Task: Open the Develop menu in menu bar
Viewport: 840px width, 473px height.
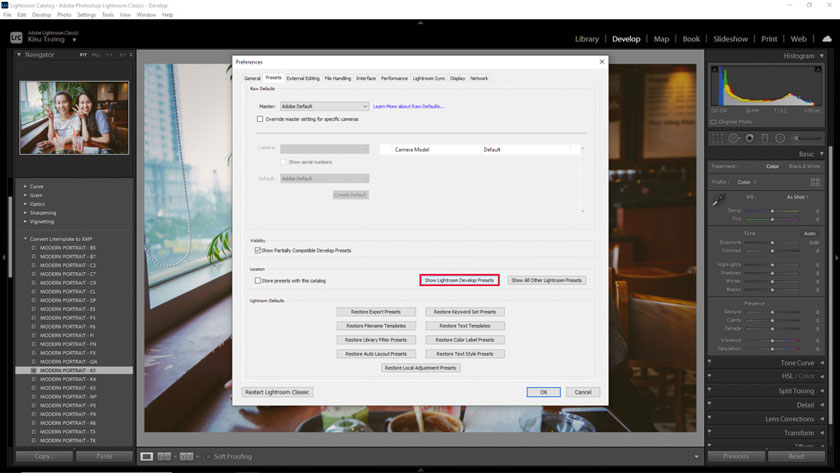Action: 41,14
